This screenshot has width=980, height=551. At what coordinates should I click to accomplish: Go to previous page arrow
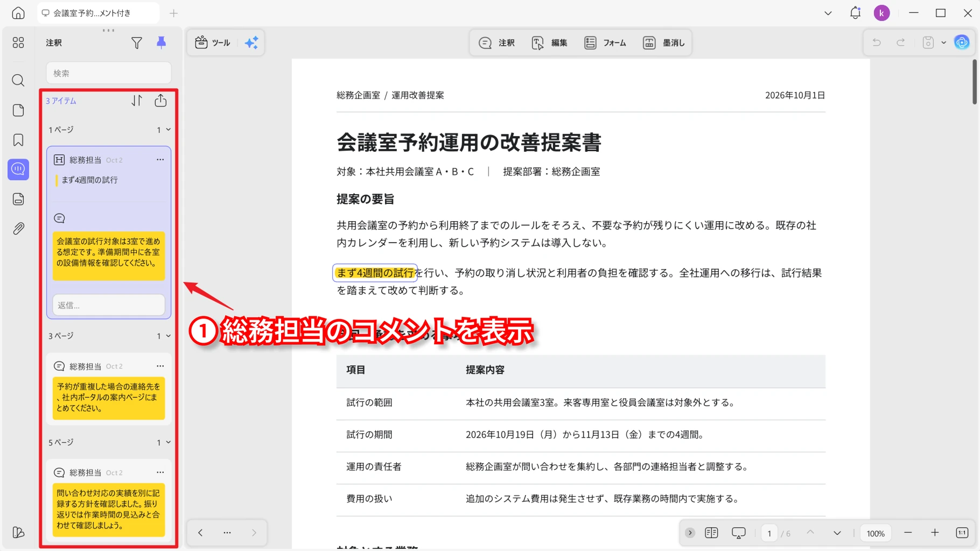(810, 533)
